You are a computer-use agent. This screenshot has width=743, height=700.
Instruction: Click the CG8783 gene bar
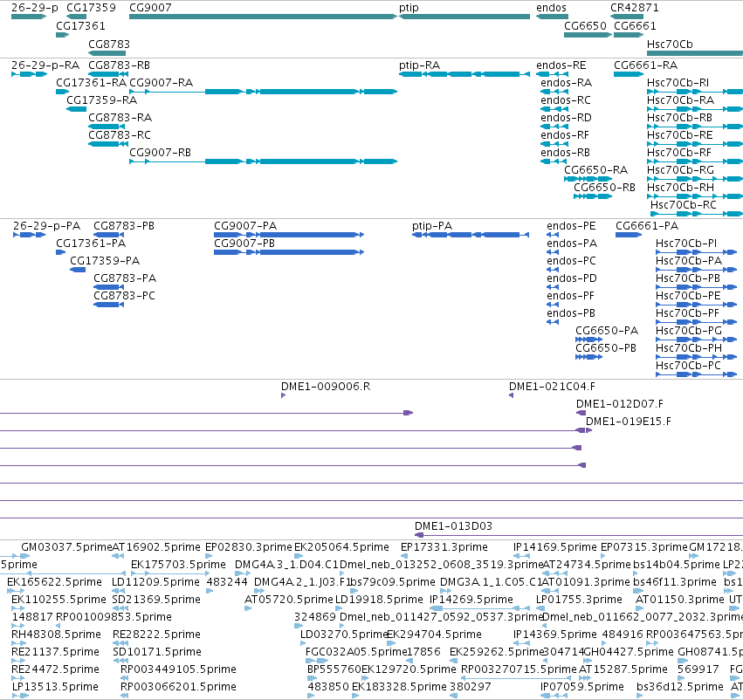[107, 53]
